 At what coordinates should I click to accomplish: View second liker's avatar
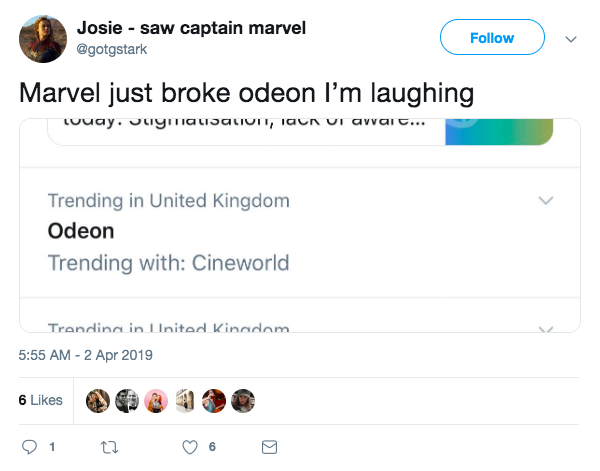click(127, 400)
